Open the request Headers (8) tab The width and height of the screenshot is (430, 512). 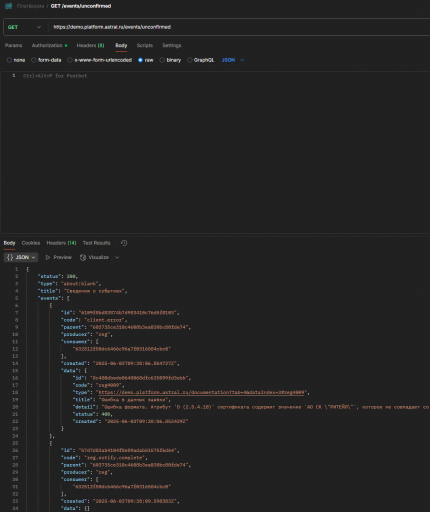(90, 45)
